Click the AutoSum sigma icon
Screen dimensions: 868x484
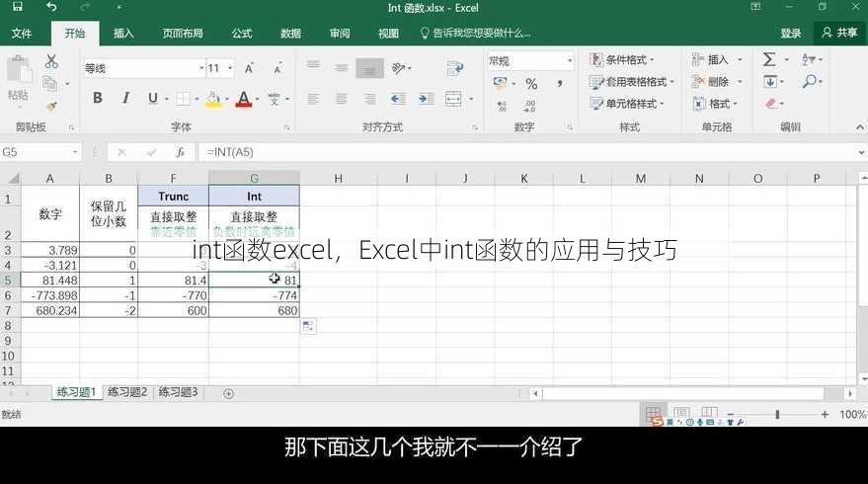click(769, 59)
